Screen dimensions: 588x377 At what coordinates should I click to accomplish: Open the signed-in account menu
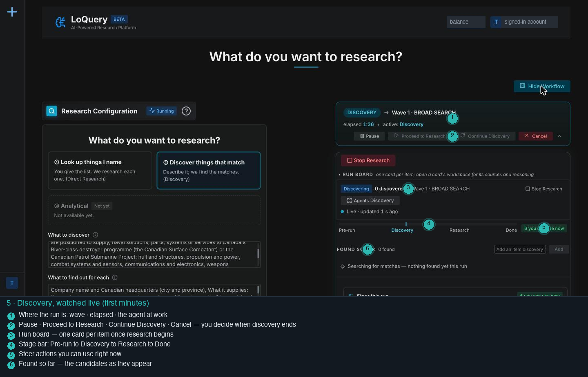click(x=524, y=22)
